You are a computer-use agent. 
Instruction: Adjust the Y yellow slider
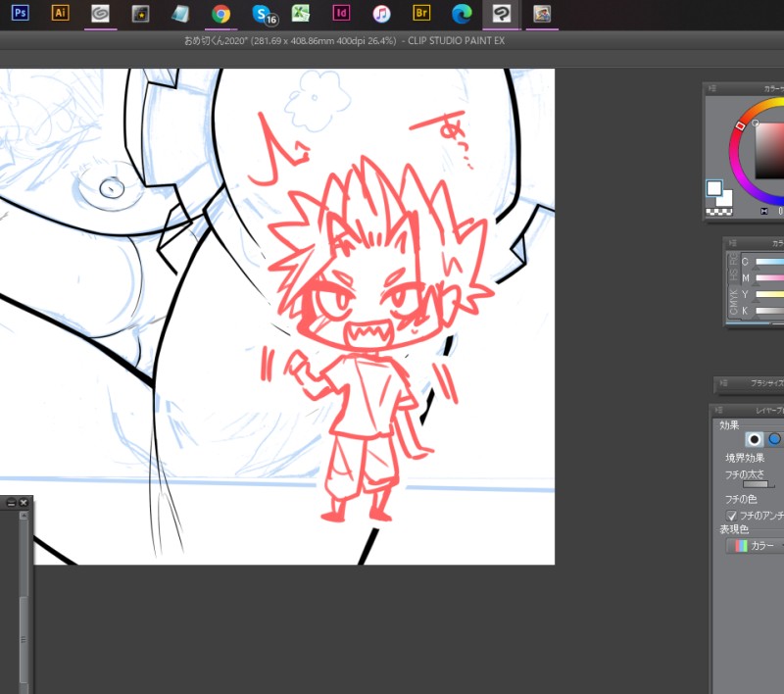(769, 294)
